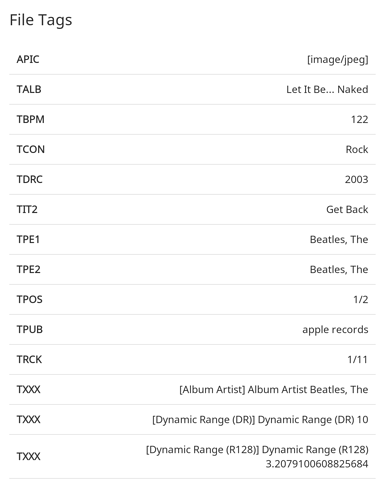The image size is (383, 500).
Task: Select the TPOS disc value 1/2
Action: pos(361,299)
